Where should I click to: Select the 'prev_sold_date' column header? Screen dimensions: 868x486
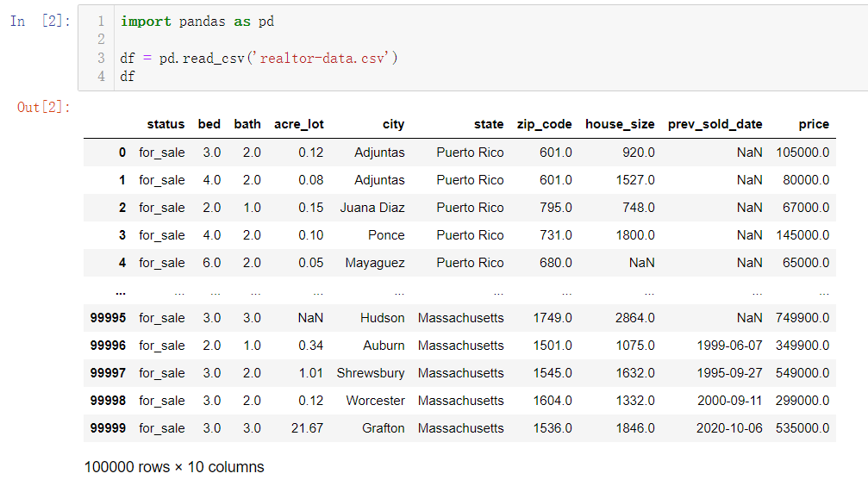point(715,124)
